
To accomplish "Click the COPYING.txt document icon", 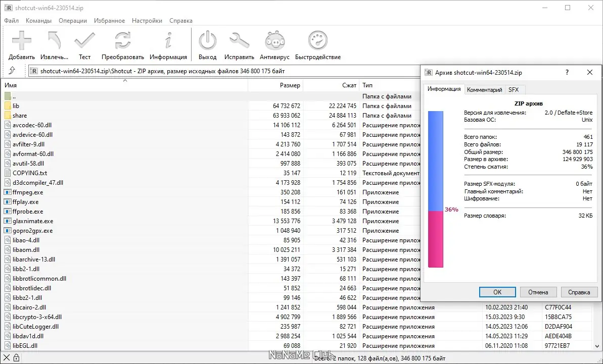I will pos(8,173).
